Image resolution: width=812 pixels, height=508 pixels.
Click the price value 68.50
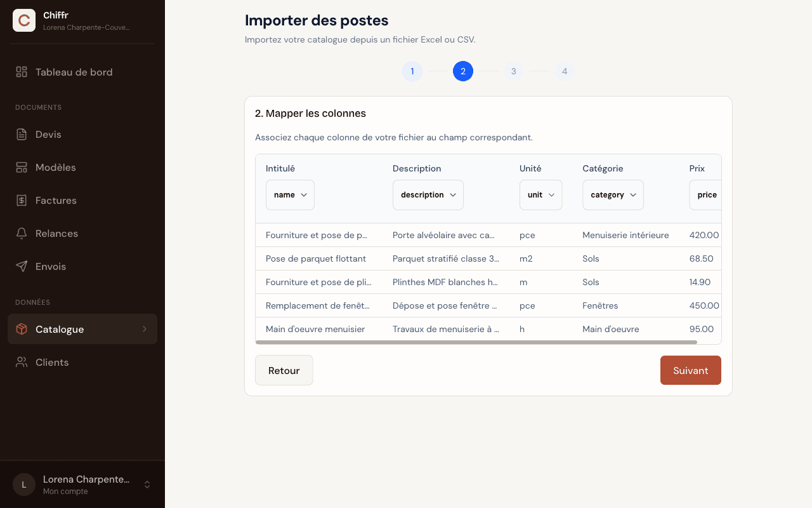click(702, 258)
